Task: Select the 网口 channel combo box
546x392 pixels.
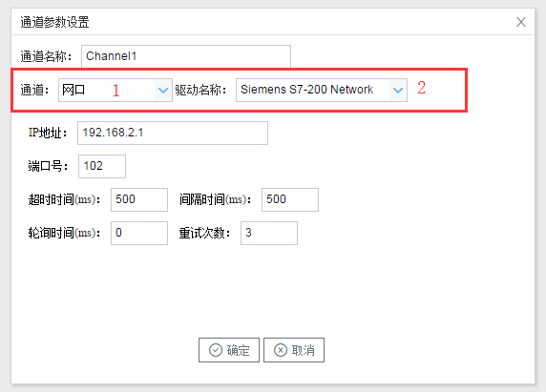Action: (x=115, y=91)
